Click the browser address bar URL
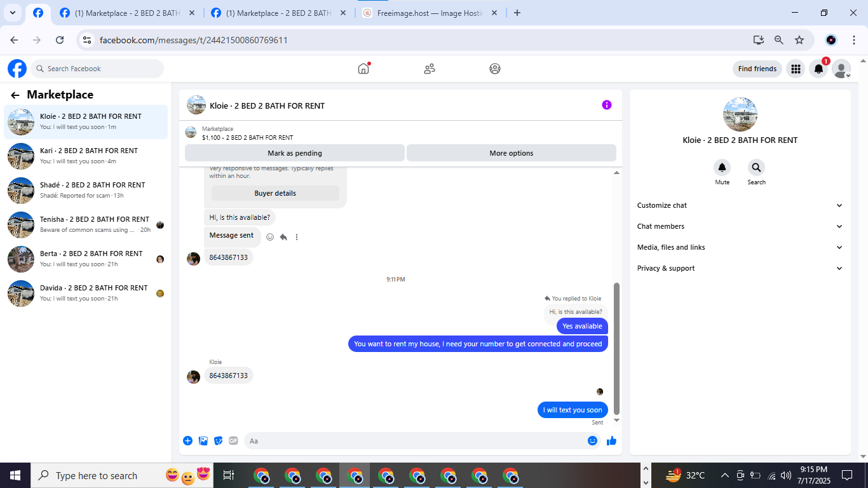The image size is (868, 488). tap(194, 40)
